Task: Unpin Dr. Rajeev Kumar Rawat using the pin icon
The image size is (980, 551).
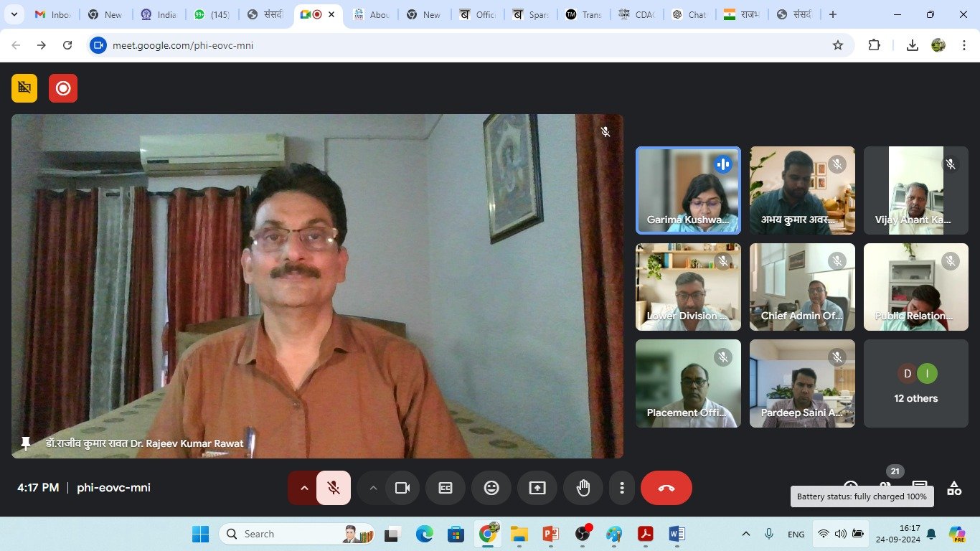Action: pyautogui.click(x=26, y=443)
